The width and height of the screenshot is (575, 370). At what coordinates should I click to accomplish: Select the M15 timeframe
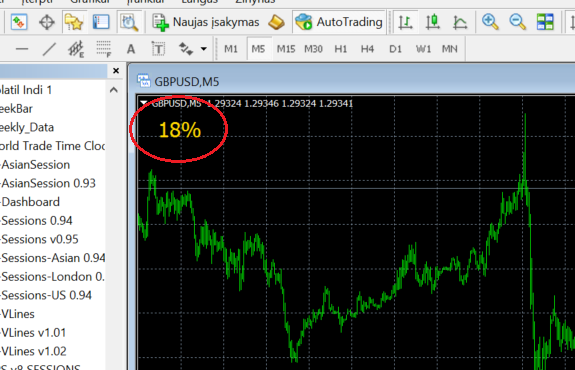(286, 49)
